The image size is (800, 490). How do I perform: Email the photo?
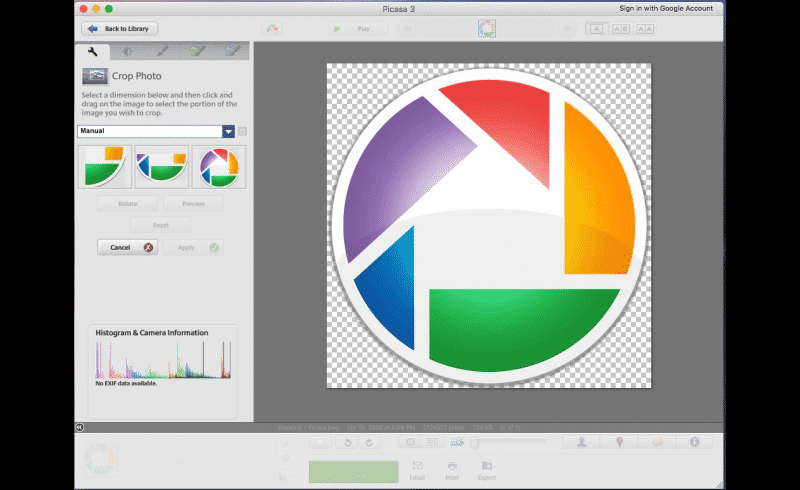(x=417, y=471)
